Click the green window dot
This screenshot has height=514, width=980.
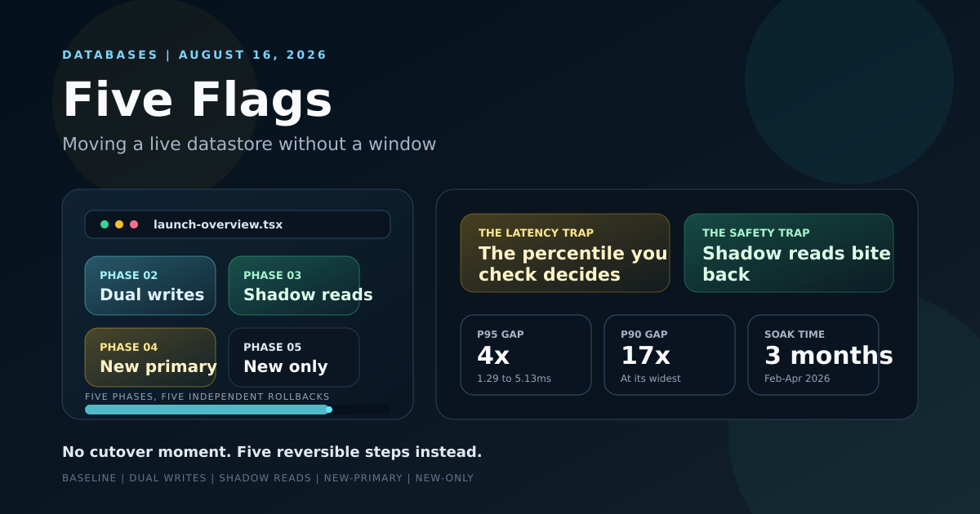(x=105, y=224)
